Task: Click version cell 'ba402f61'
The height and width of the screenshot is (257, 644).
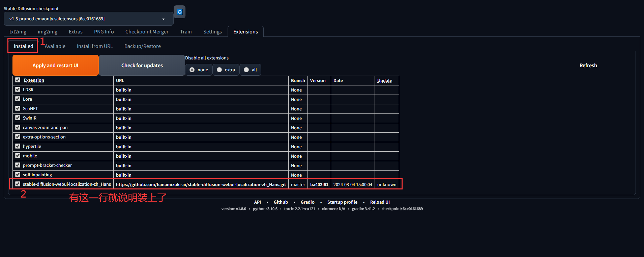Action: [x=319, y=184]
